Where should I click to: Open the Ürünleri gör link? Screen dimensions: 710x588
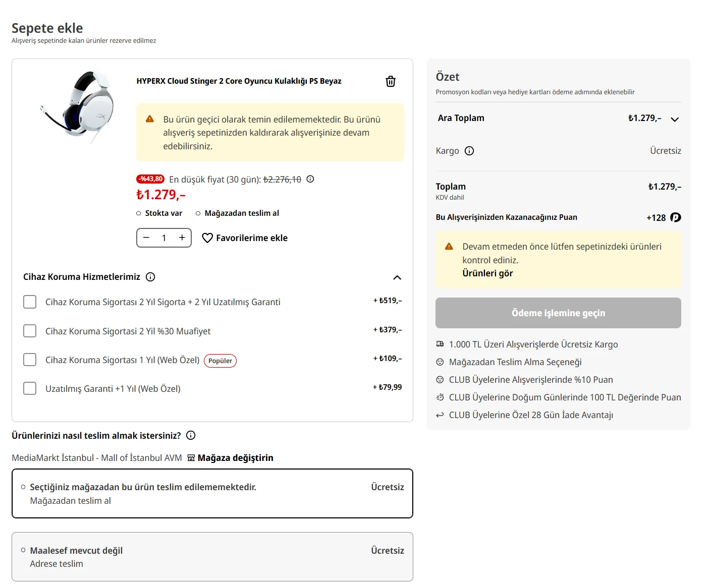tap(487, 273)
